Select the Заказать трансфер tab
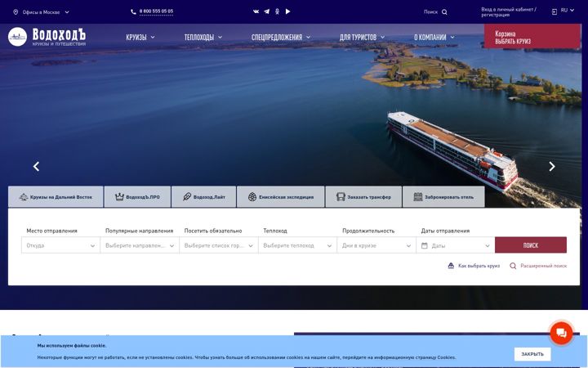 [x=363, y=197]
